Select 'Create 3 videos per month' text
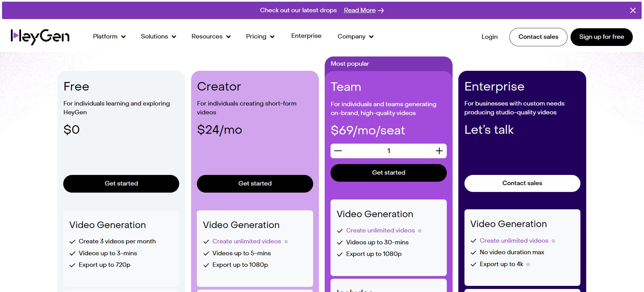Viewport: 644px width, 292px height. [117, 241]
